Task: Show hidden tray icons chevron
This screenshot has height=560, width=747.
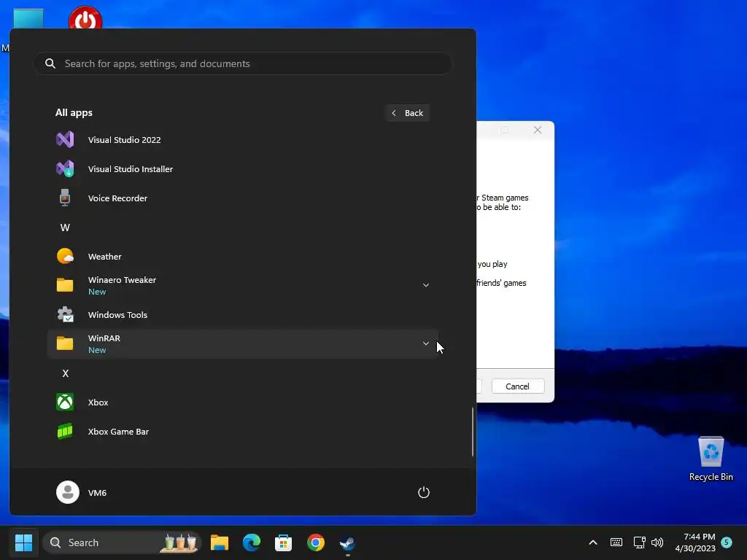Action: (x=592, y=542)
